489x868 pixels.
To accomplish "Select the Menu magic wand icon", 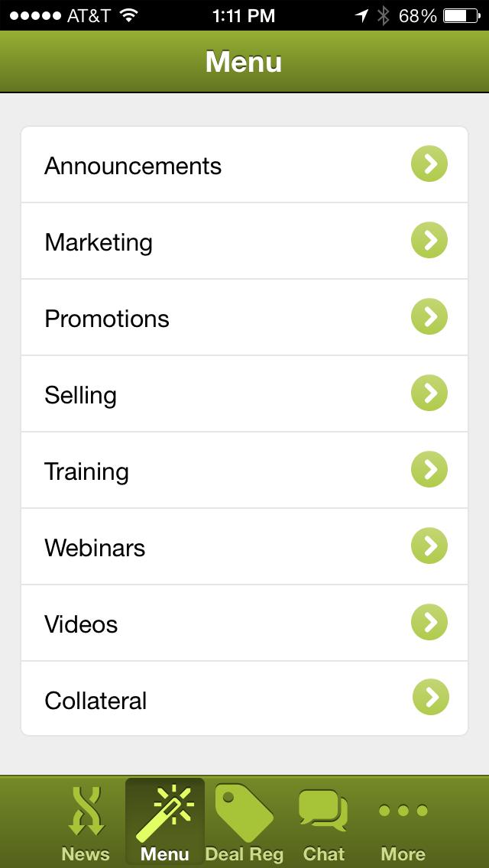I will 165,811.
